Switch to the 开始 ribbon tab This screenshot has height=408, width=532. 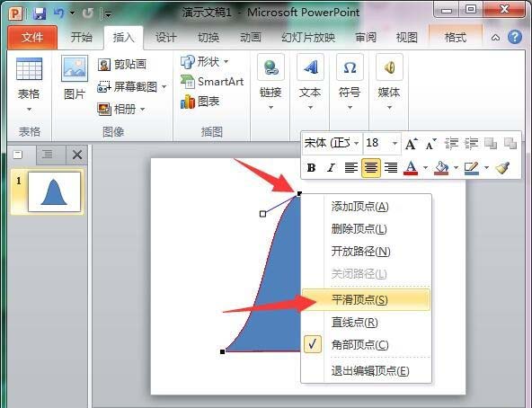pos(82,37)
